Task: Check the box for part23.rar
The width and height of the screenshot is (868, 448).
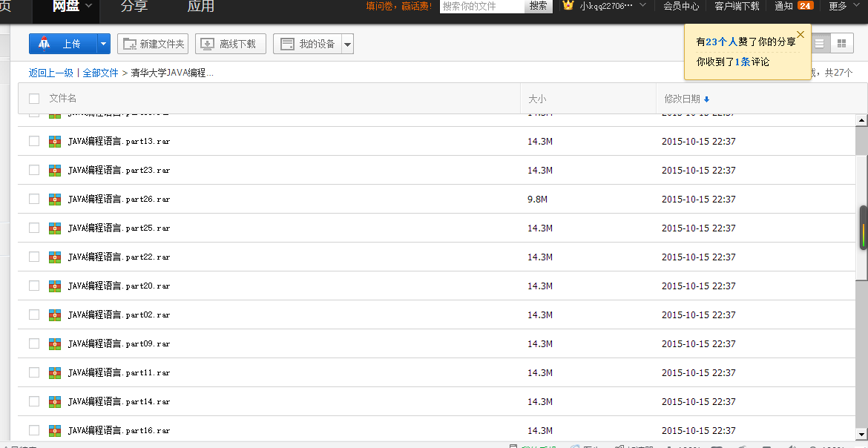Action: click(x=34, y=170)
